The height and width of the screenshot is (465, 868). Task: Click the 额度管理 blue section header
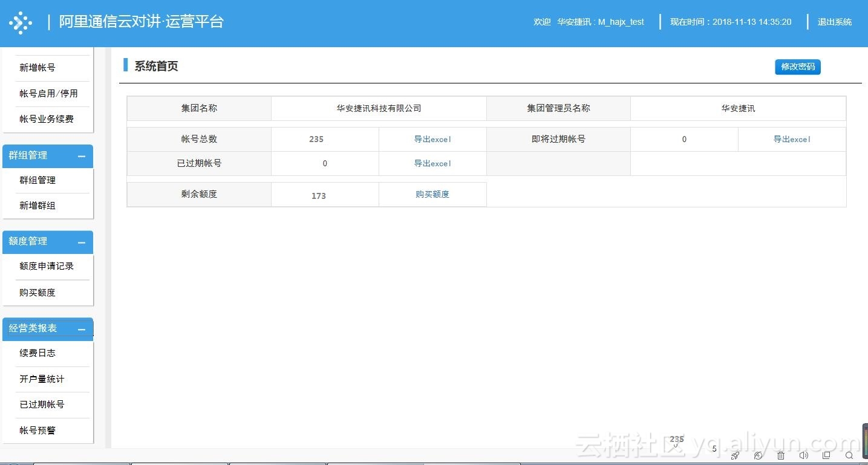pos(48,242)
